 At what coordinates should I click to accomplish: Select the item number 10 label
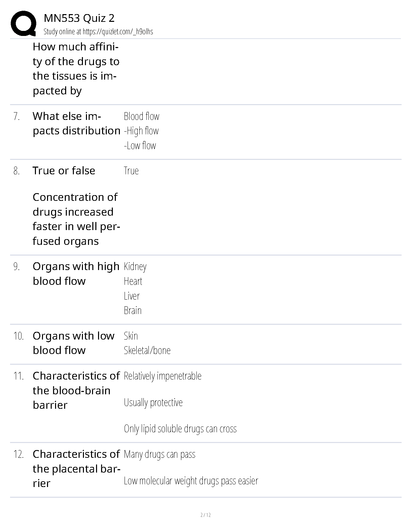pos(18,336)
